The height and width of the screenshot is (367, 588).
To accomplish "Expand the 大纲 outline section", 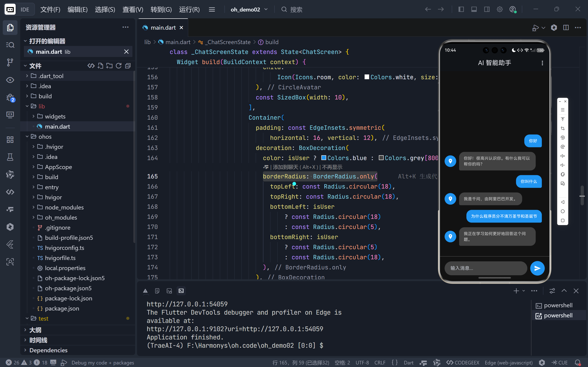I will (35, 330).
